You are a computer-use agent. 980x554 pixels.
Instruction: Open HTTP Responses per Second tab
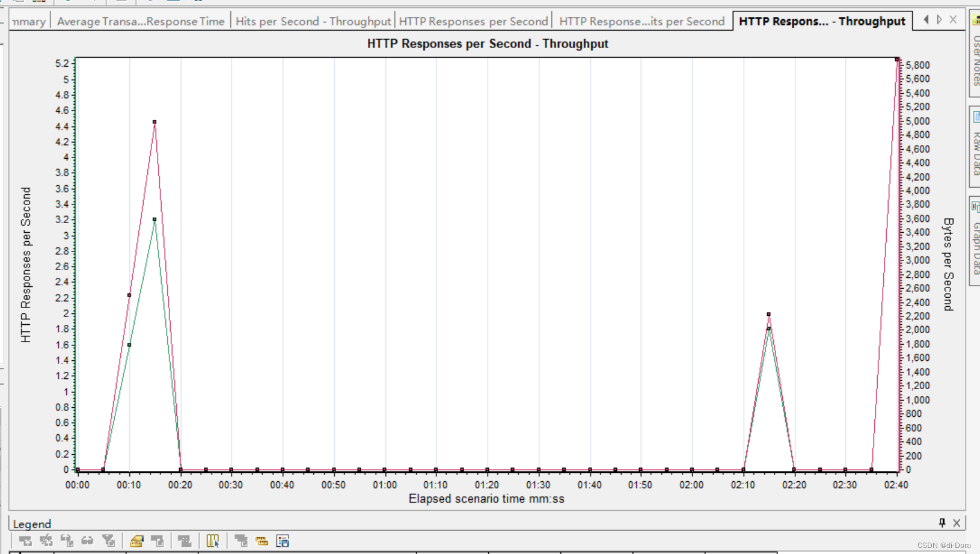473,21
